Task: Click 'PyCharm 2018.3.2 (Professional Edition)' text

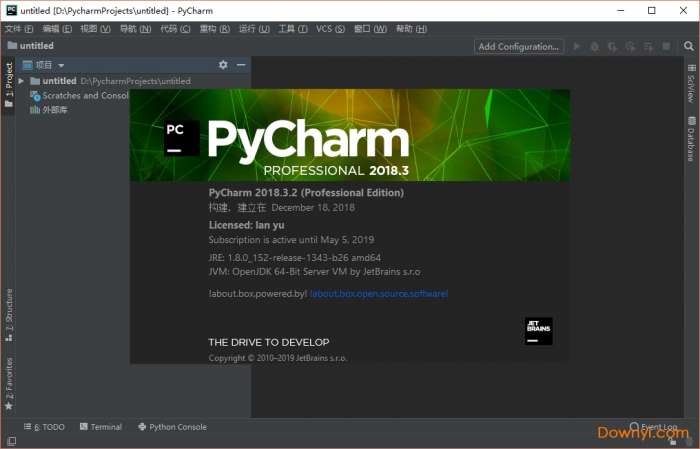Action: click(x=306, y=193)
